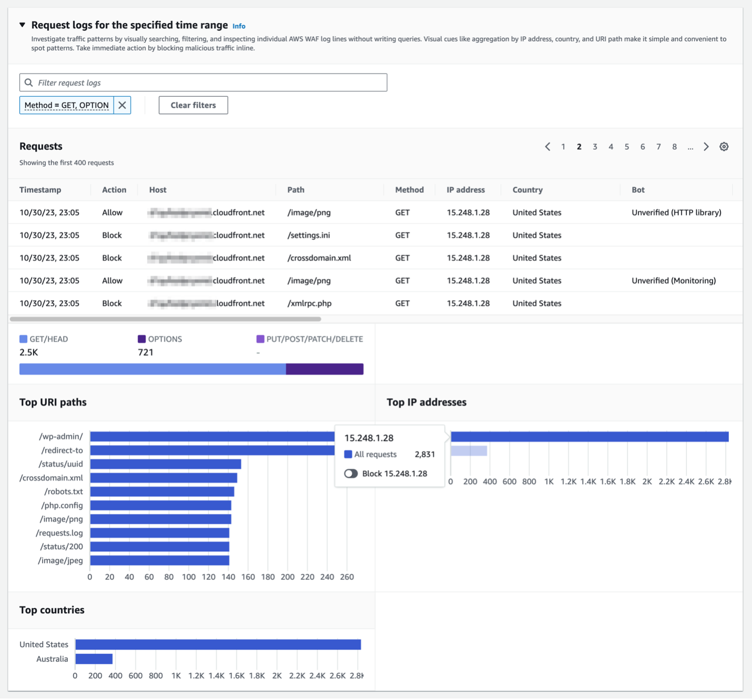The width and height of the screenshot is (752, 700).
Task: Select the /image/png bar in Top URI paths
Action: point(161,519)
